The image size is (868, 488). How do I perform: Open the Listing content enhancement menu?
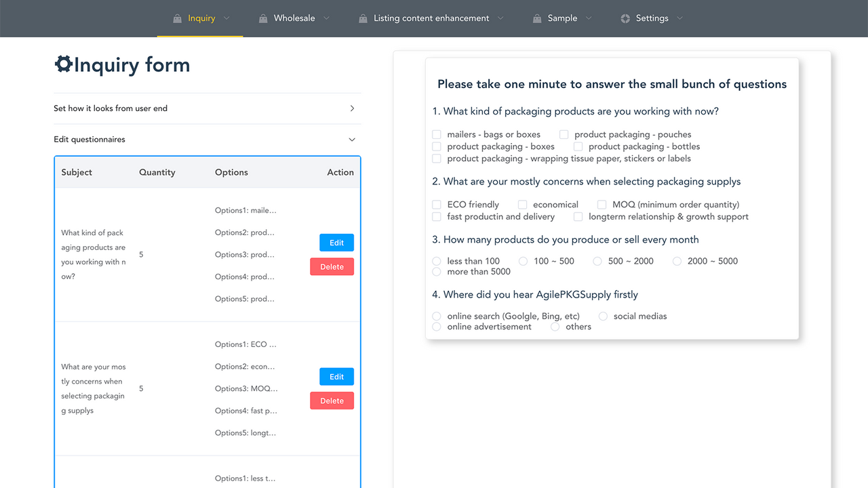pyautogui.click(x=431, y=18)
